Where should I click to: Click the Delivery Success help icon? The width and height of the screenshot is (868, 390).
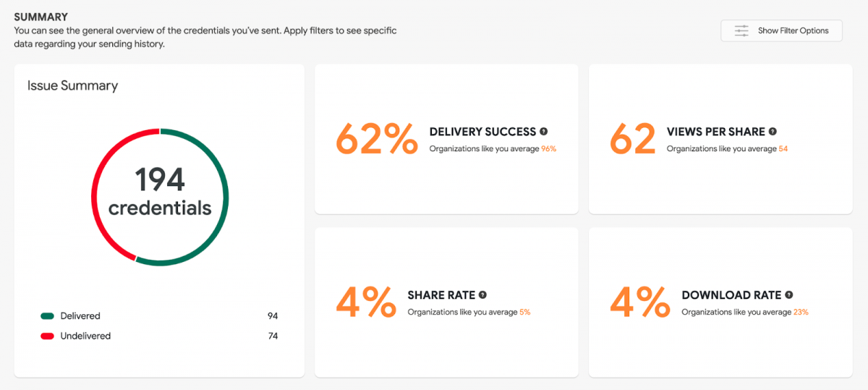tap(544, 132)
